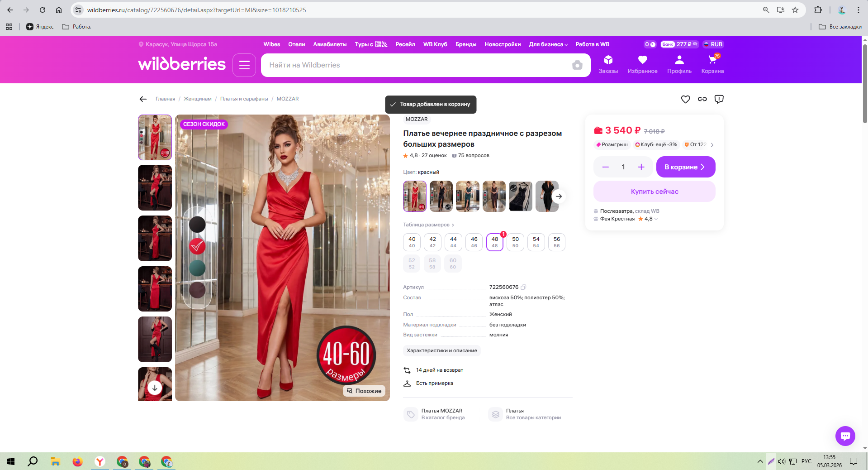The image size is (868, 470).
Task: Go to cart via В корзине button
Action: tap(685, 167)
